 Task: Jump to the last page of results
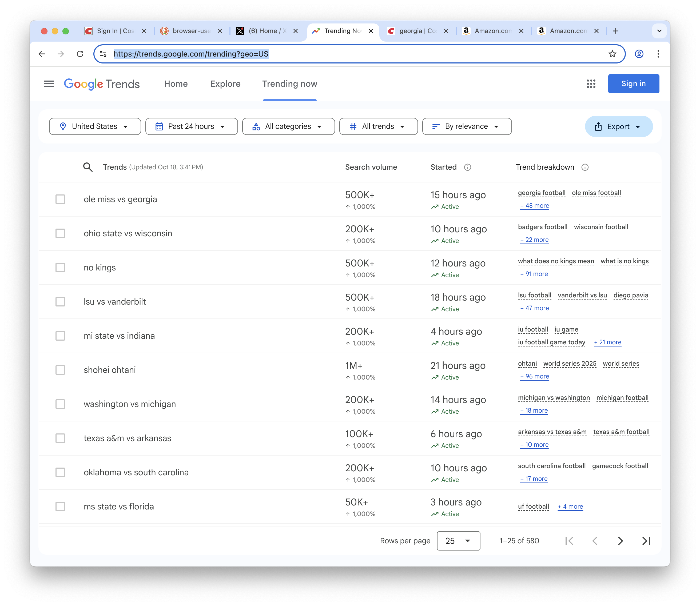click(x=646, y=541)
